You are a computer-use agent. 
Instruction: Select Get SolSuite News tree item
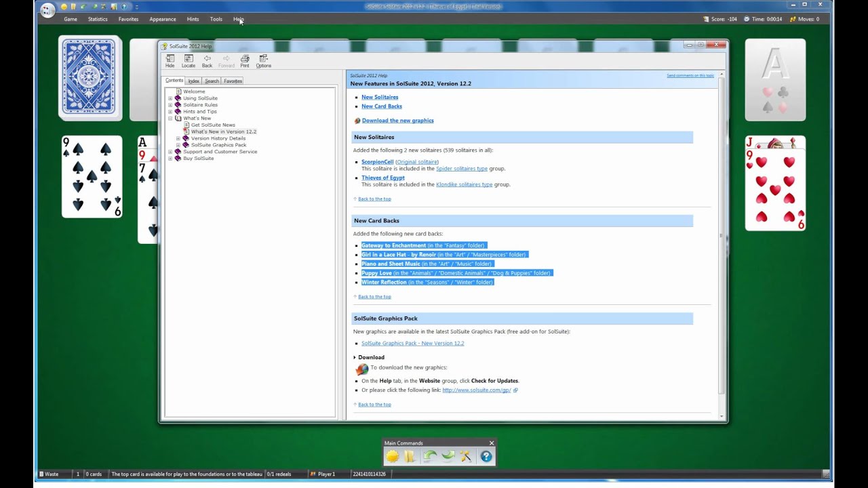point(213,125)
